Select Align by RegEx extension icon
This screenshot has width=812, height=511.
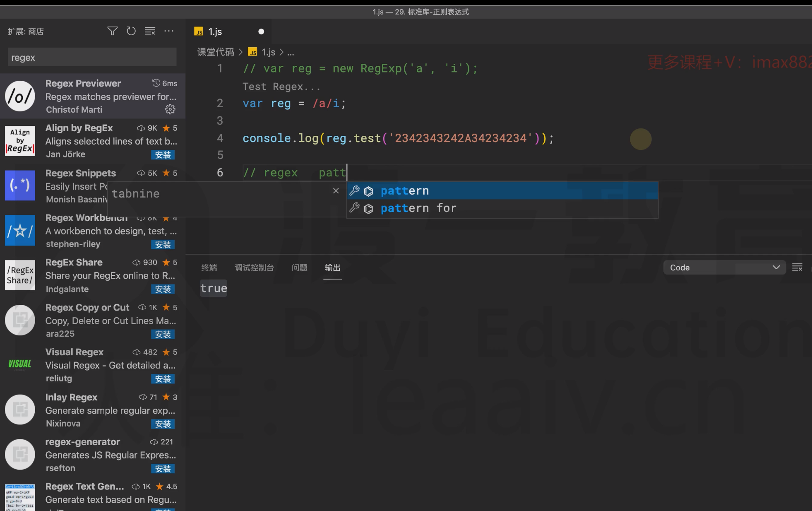(x=20, y=141)
